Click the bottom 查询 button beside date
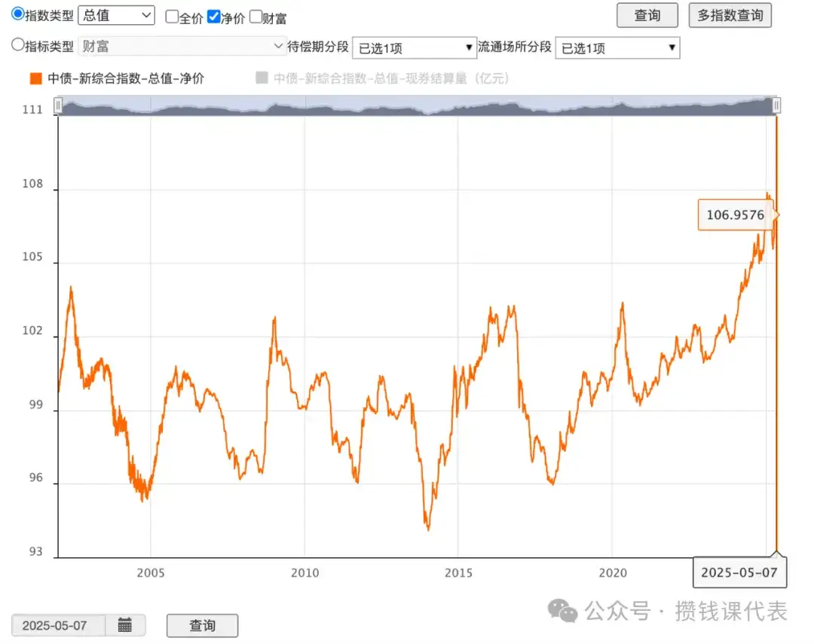Image resolution: width=814 pixels, height=644 pixels. click(203, 625)
